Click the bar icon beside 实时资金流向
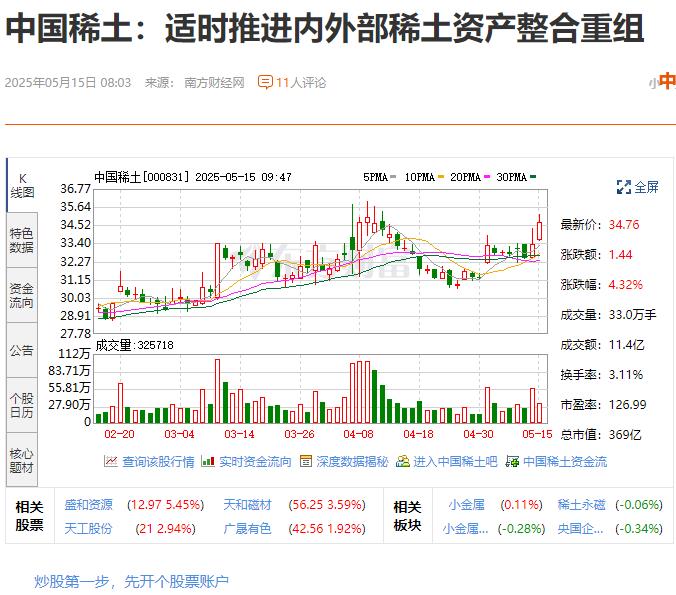The image size is (676, 595). [x=208, y=461]
